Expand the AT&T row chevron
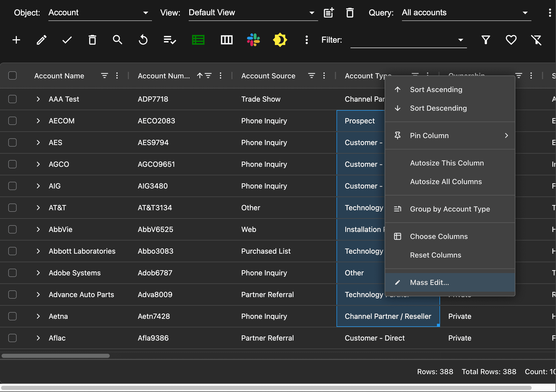This screenshot has height=392, width=556. 38,208
